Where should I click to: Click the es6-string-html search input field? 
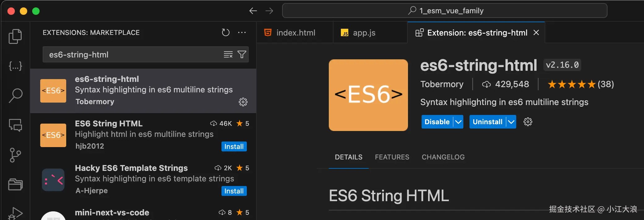pos(133,55)
